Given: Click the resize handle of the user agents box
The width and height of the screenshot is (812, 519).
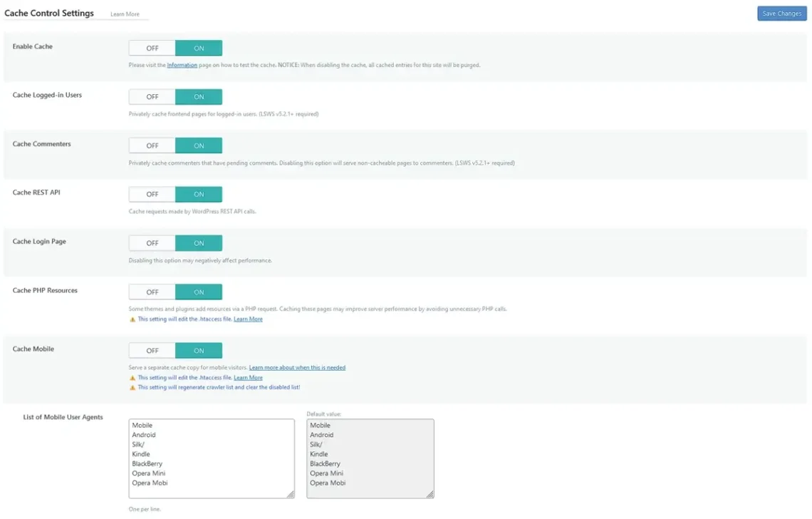Looking at the screenshot, I should (x=291, y=493).
